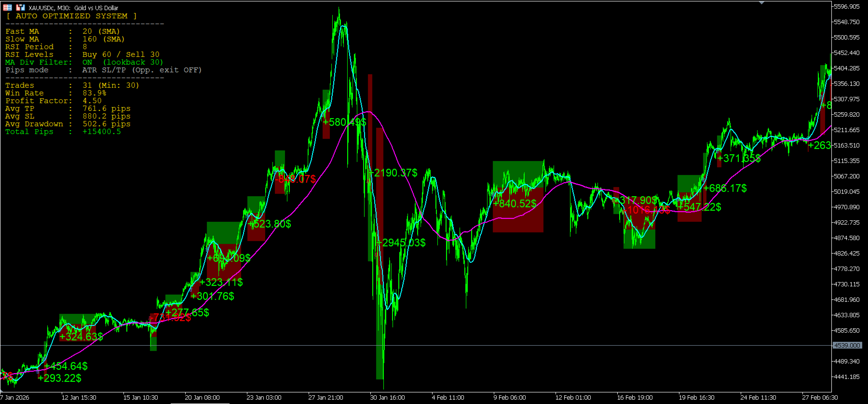Image resolution: width=868 pixels, height=404 pixels.
Task: Click the '20 Jan 08:00' time axis label
Action: 203,398
